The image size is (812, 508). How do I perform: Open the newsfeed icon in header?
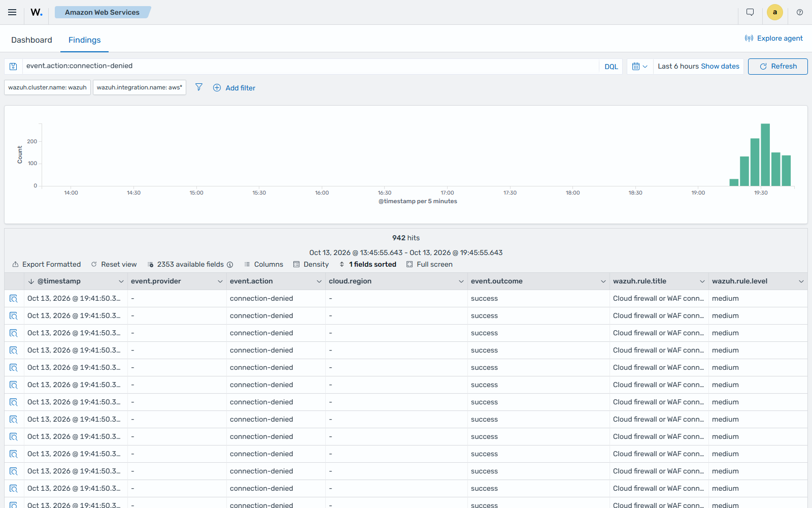750,12
